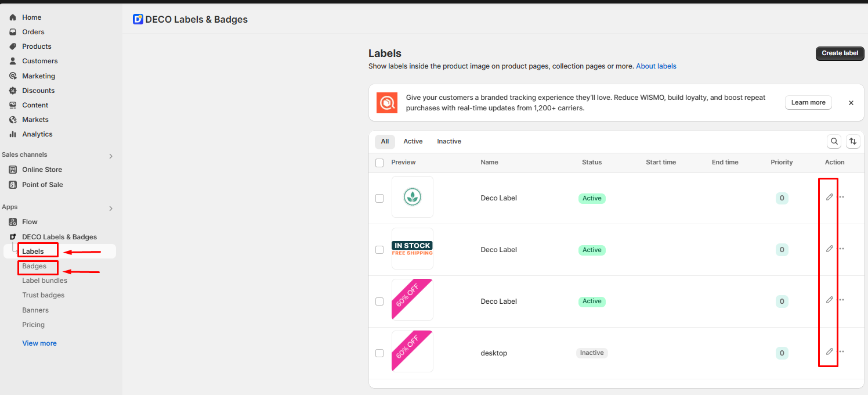The height and width of the screenshot is (395, 868).
Task: Open the About labels link
Action: point(656,66)
